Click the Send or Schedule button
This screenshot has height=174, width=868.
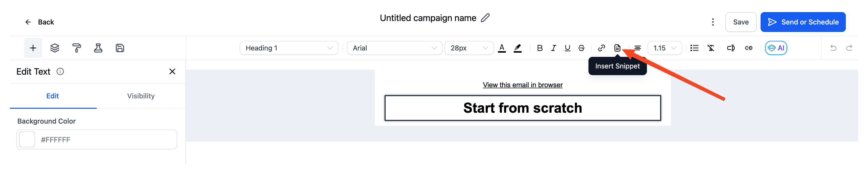point(803,22)
